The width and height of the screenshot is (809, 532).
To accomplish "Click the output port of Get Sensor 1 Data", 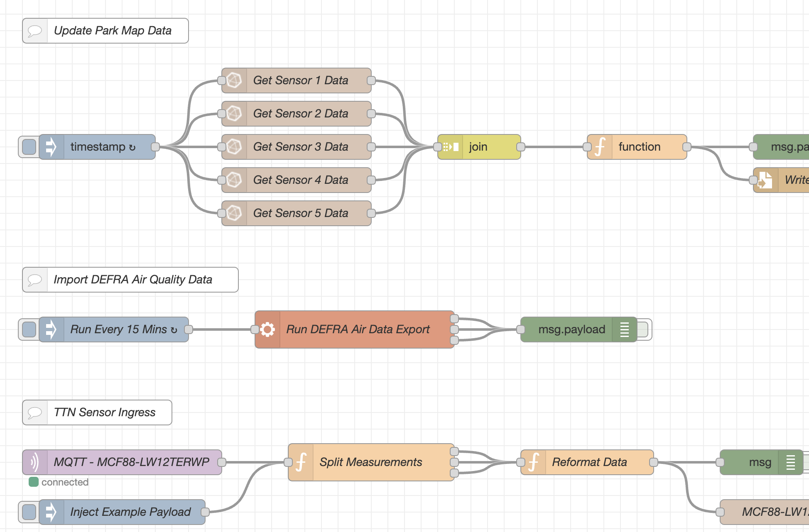I will pos(371,81).
